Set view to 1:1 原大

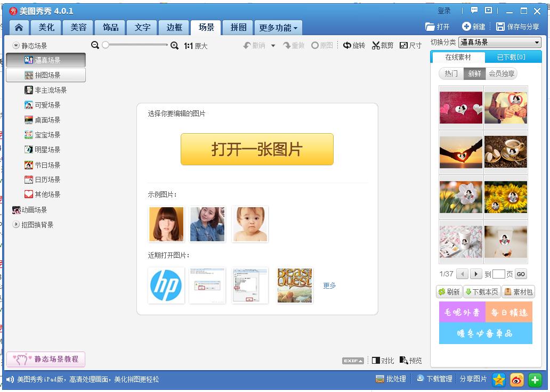click(196, 46)
